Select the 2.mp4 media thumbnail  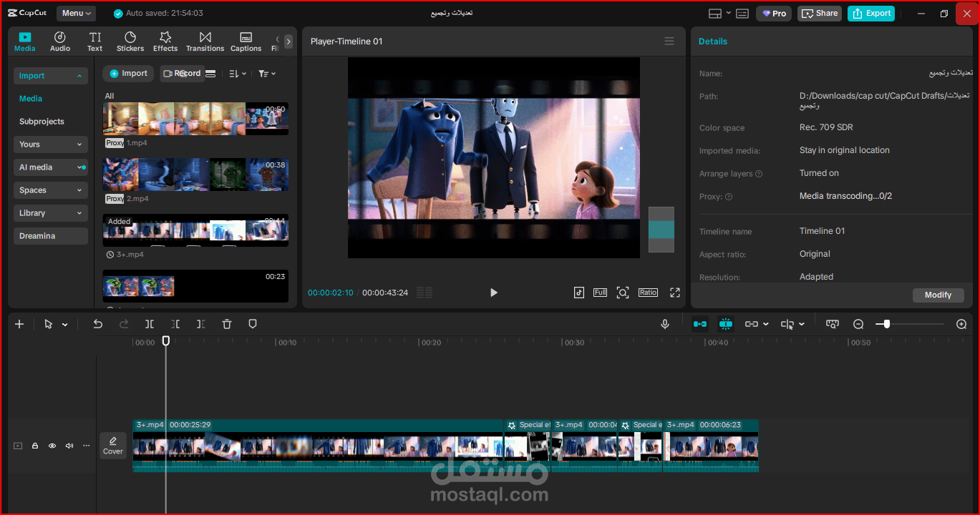point(195,175)
